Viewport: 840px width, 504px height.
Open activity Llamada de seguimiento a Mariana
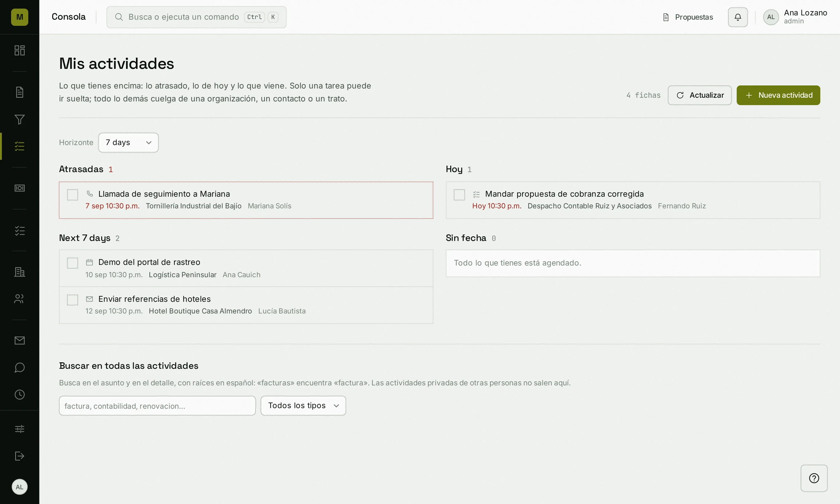click(164, 194)
